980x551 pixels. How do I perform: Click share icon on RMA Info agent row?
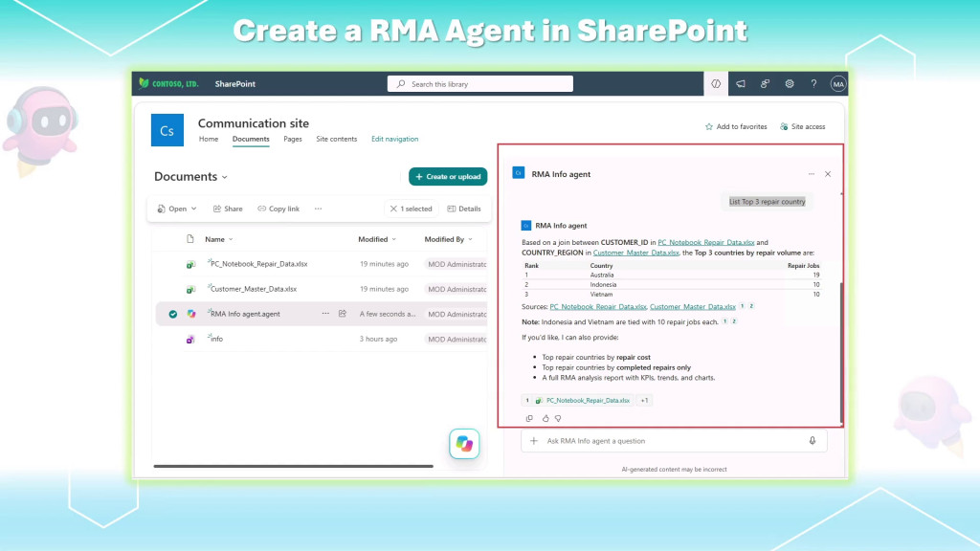point(343,314)
